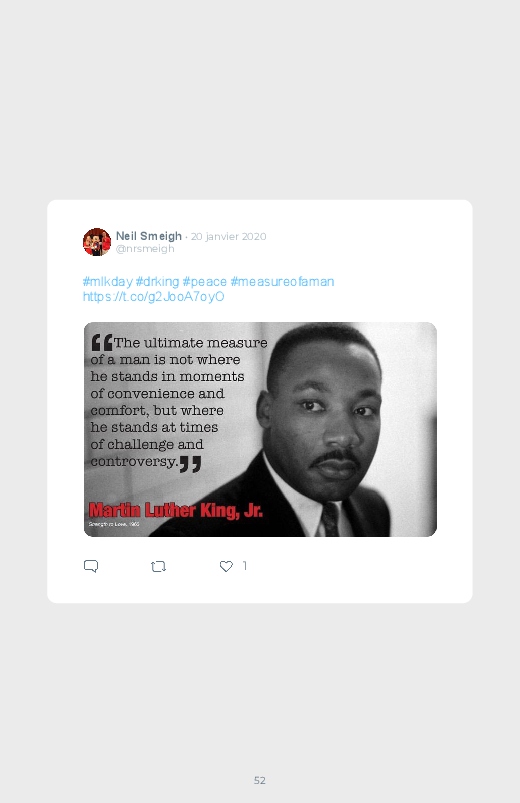Click the quote text in the image
This screenshot has height=803, width=520.
click(177, 402)
